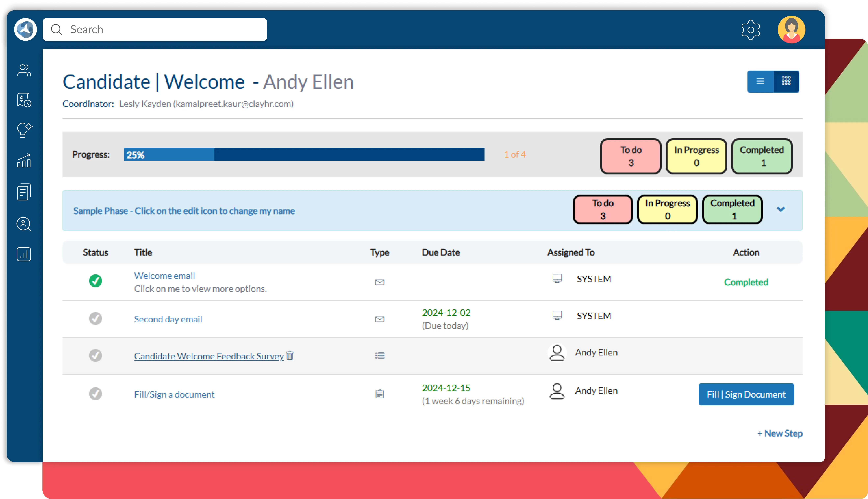Switch to grid view
The height and width of the screenshot is (499, 868).
[786, 81]
